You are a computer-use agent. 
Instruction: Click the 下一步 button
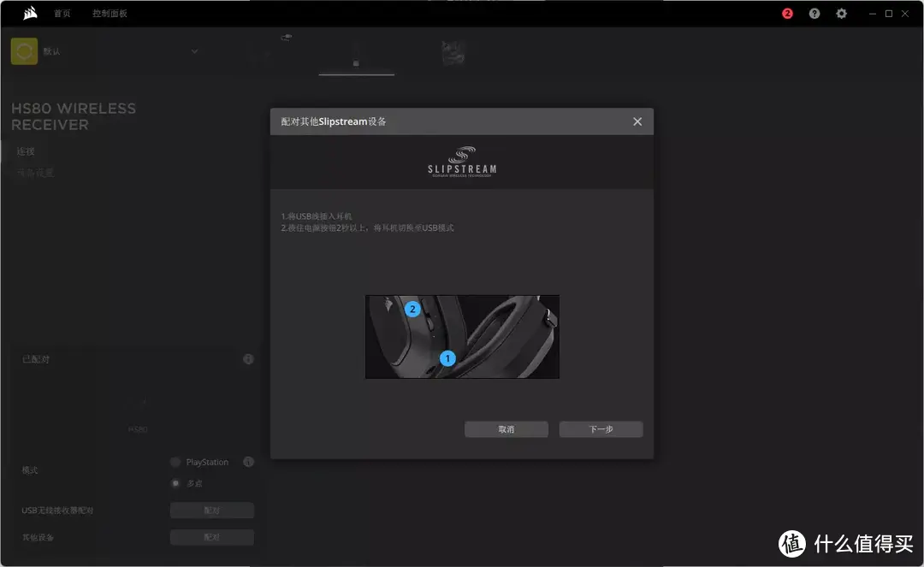tap(601, 429)
